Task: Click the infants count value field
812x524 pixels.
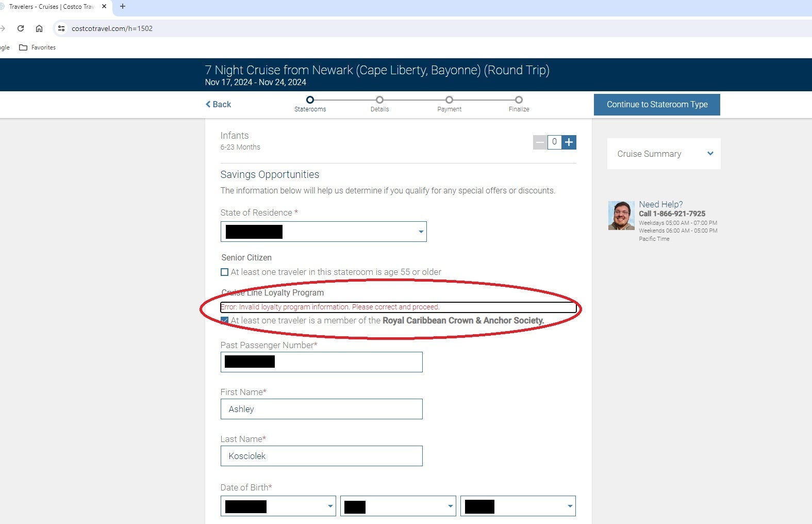Action: pyautogui.click(x=554, y=142)
